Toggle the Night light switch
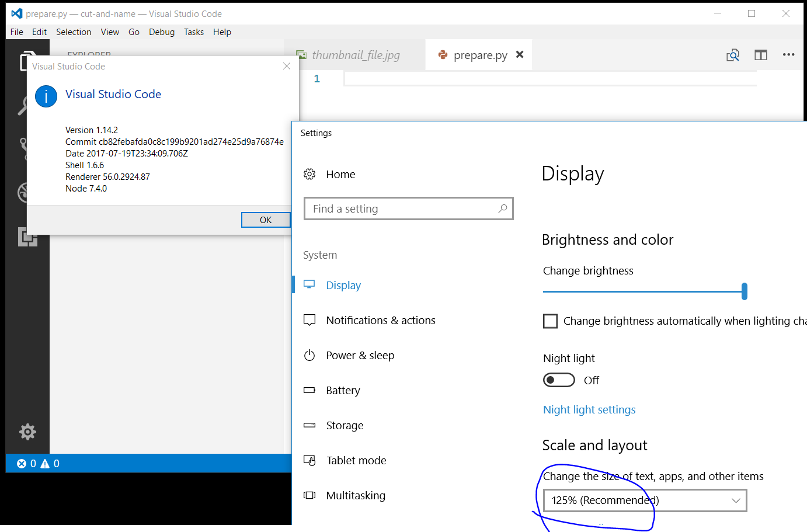807x532 pixels. (x=559, y=380)
